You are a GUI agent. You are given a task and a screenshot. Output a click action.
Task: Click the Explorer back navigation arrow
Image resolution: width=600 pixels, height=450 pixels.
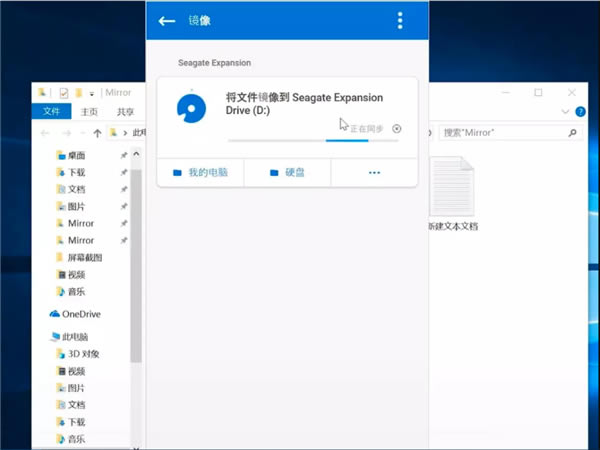pos(45,133)
